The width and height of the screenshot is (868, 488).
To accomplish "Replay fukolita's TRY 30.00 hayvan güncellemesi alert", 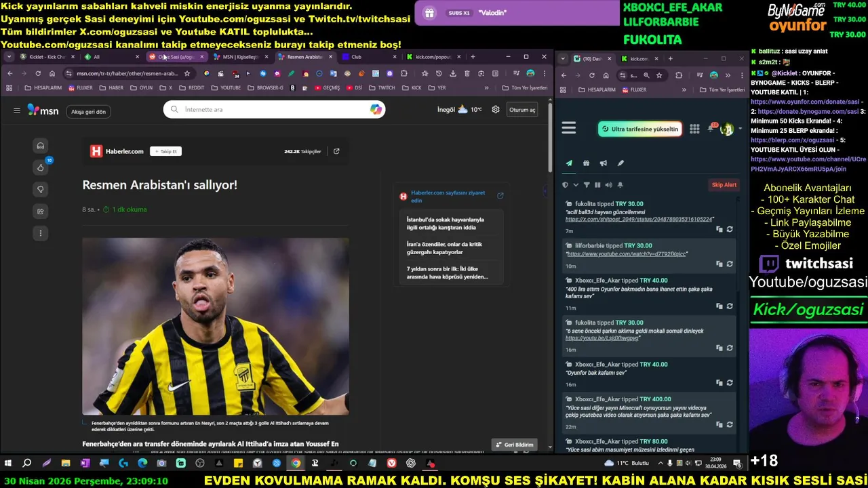I will (x=730, y=229).
